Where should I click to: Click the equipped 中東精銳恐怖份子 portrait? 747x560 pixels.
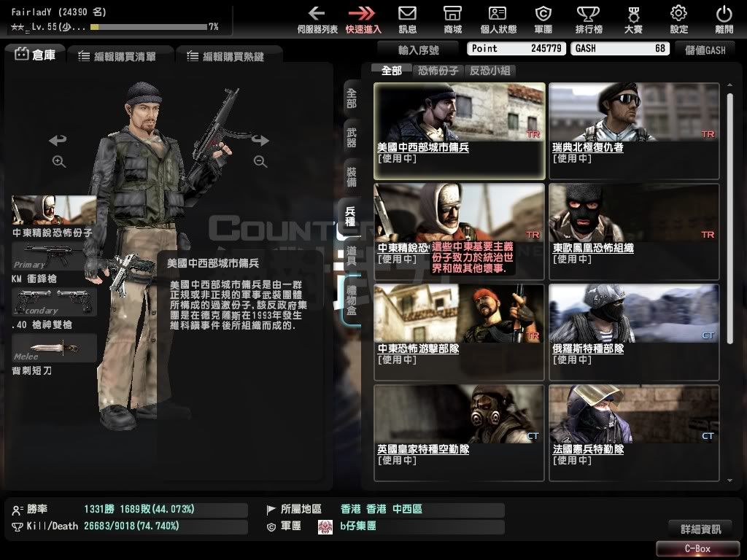point(54,210)
